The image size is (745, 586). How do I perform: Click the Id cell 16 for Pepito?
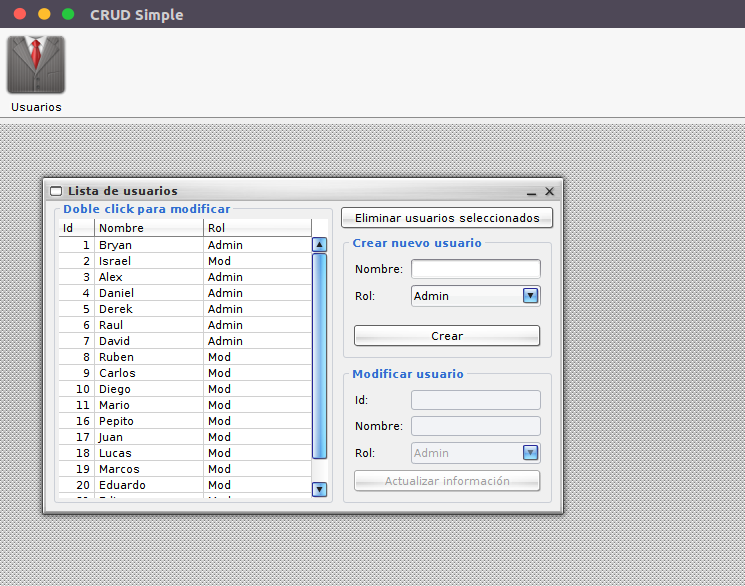pyautogui.click(x=76, y=421)
